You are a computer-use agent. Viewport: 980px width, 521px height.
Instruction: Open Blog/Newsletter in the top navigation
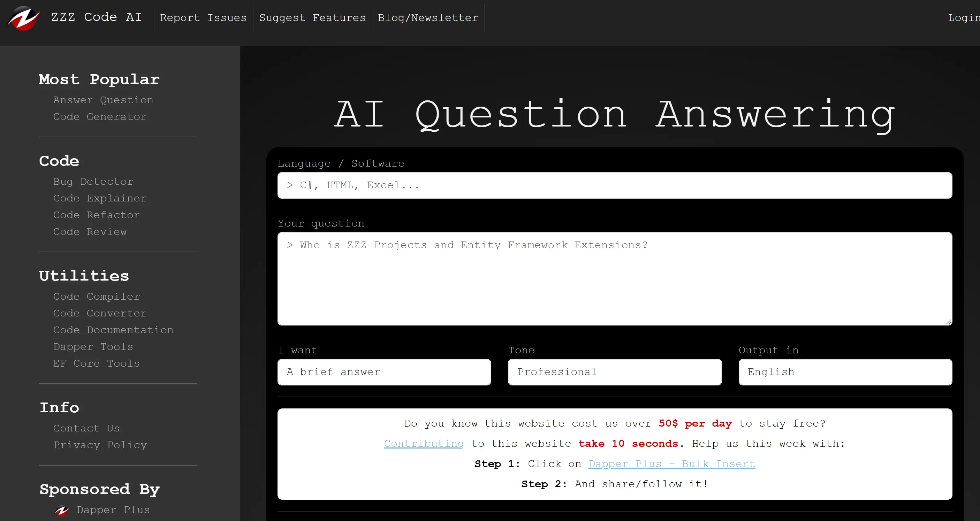click(428, 18)
